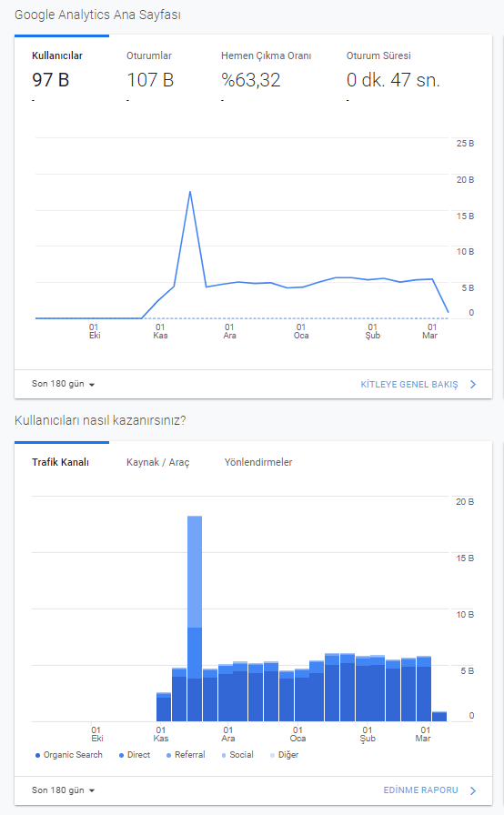The image size is (504, 815).
Task: Switch to Oturum Süresi metric
Action: (x=393, y=70)
